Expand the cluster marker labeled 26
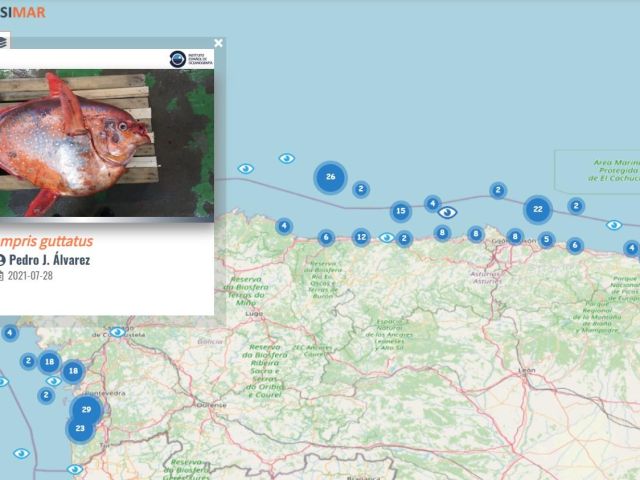Screen dimensions: 640x480 click(x=330, y=178)
